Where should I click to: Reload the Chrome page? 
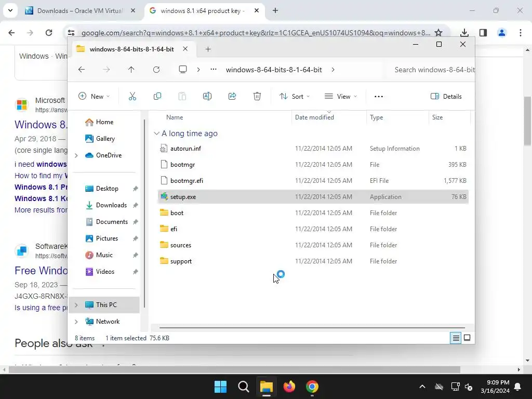[49, 33]
